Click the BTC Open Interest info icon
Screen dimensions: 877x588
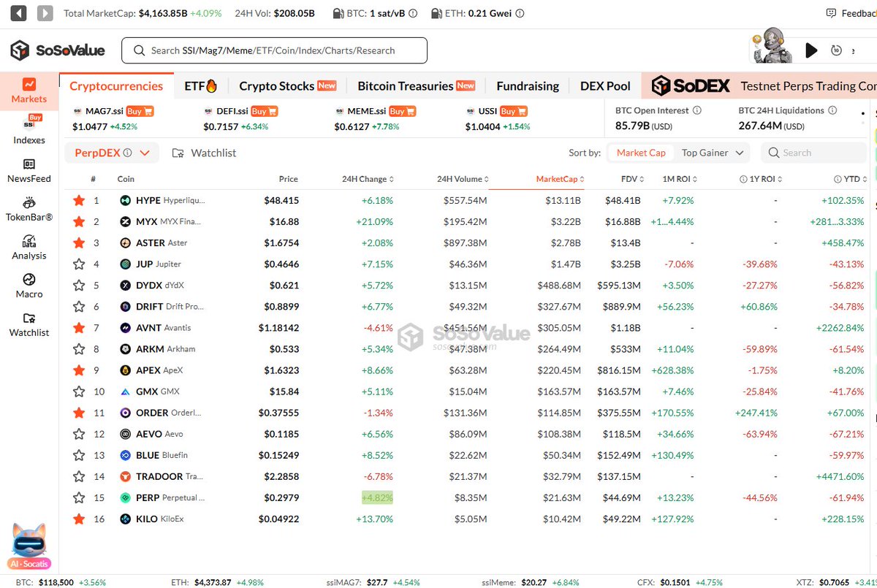pyautogui.click(x=696, y=110)
